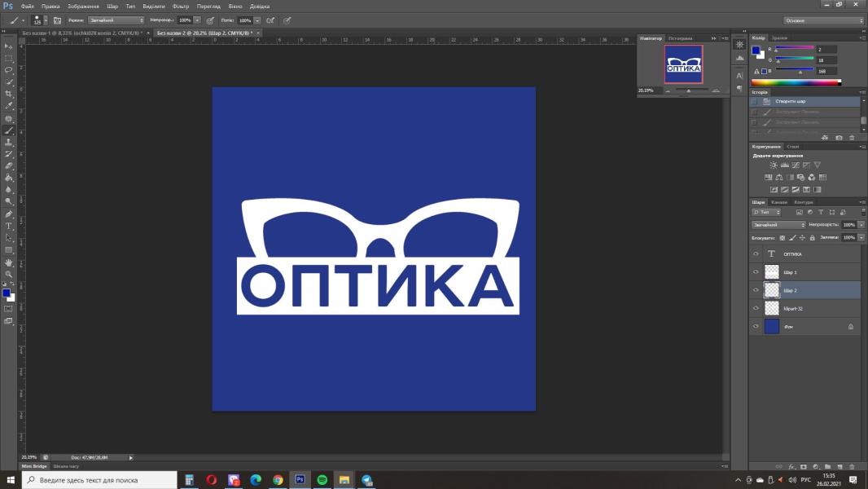The height and width of the screenshot is (489, 868).
Task: Hide the ОПТИКА text layer
Action: [756, 254]
